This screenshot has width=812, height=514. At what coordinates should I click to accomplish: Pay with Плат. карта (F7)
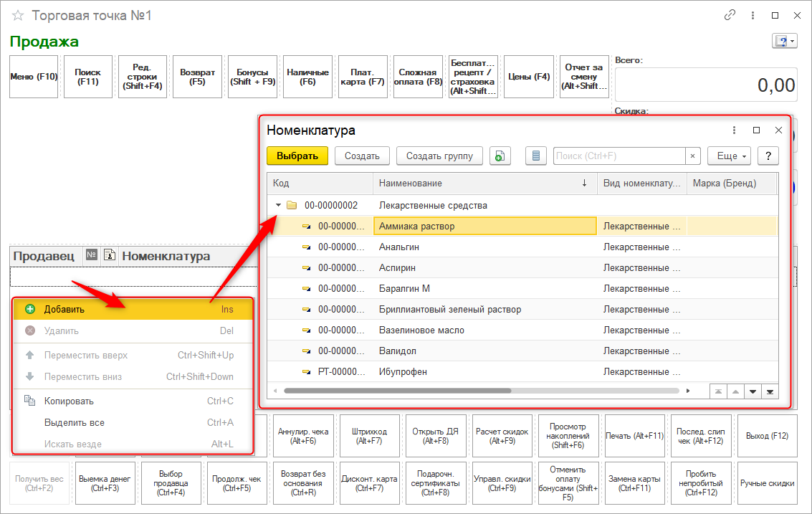point(363,77)
